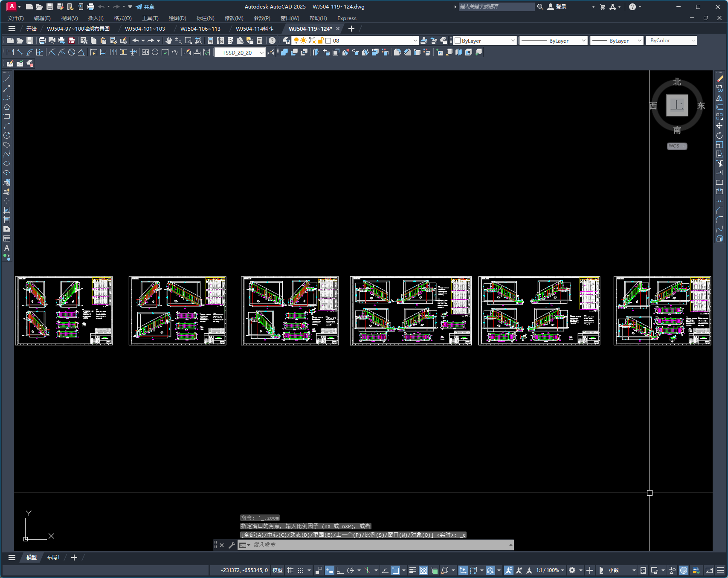The height and width of the screenshot is (578, 728).
Task: Click the 共享 share button
Action: click(x=145, y=7)
